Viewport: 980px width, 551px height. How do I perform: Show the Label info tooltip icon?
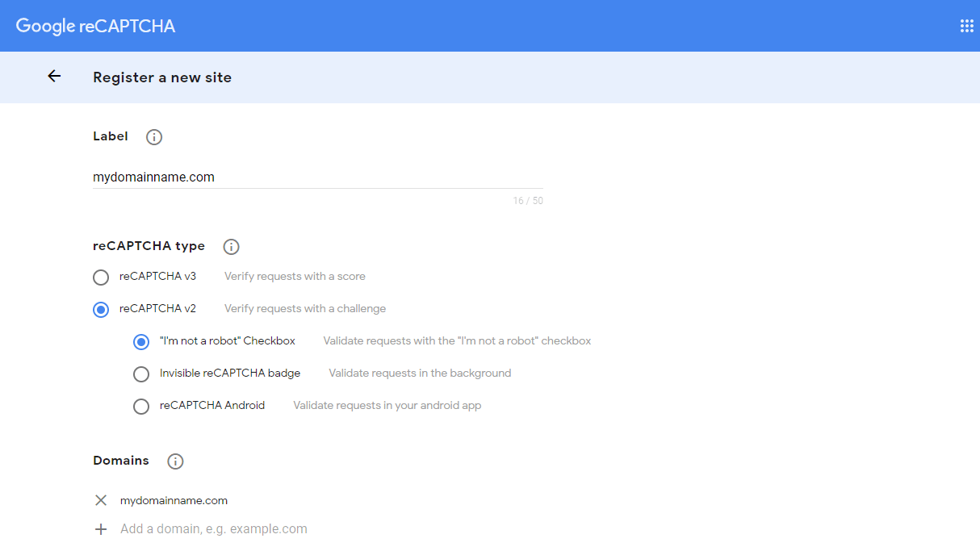(x=154, y=137)
